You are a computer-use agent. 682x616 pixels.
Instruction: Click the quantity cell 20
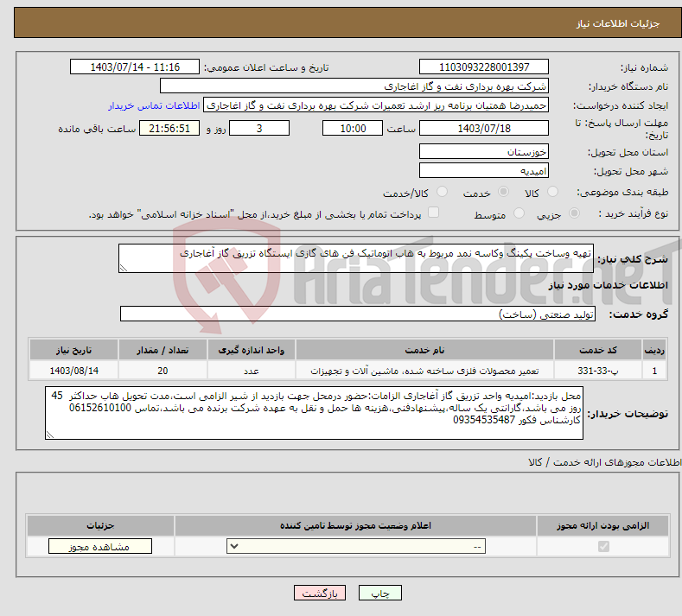tap(163, 371)
